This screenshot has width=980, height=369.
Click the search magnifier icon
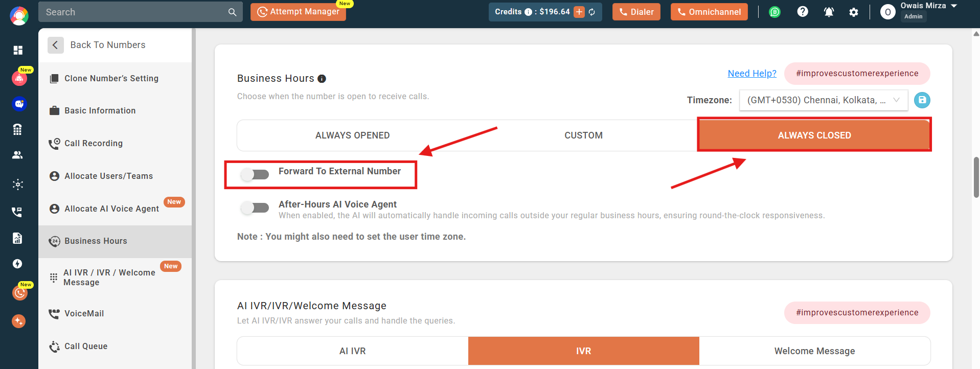232,12
